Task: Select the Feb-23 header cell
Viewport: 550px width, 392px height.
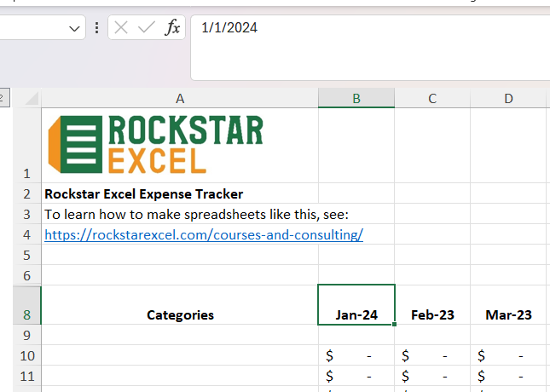Action: [432, 314]
